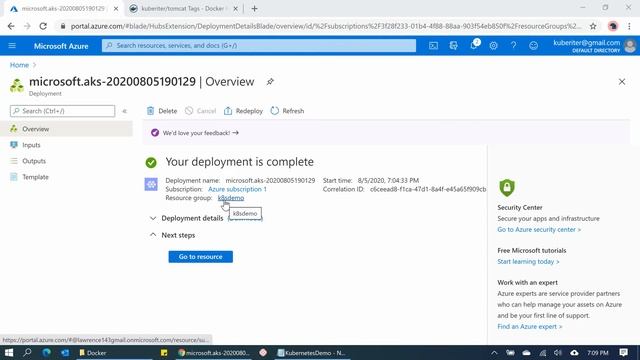
Task: Open Go to Azure security center link
Action: tap(539, 229)
